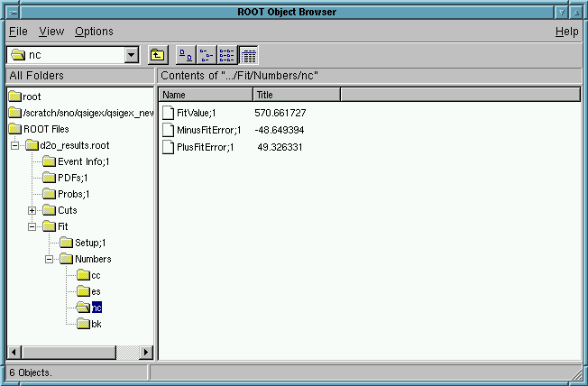The image size is (588, 386).
Task: Click the PlusFitError;1 file icon
Action: click(168, 147)
